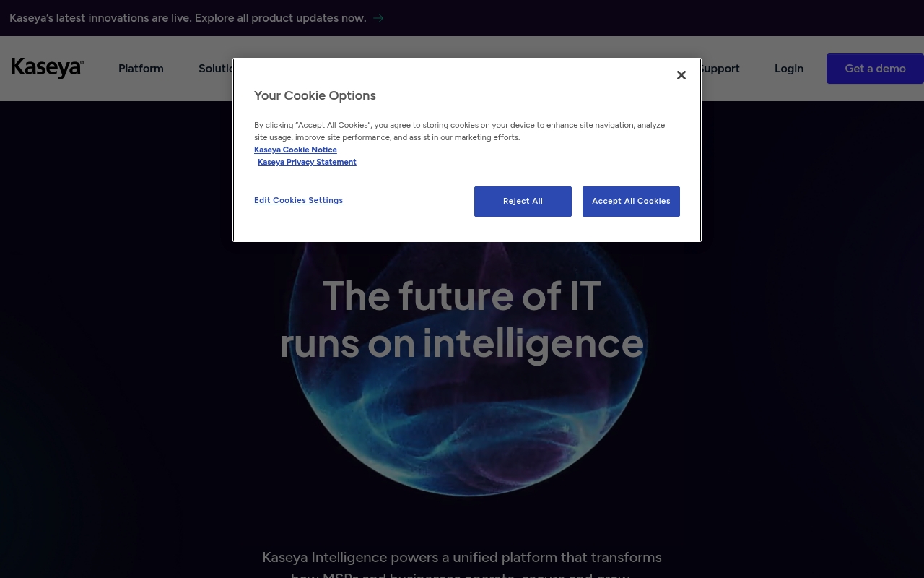The height and width of the screenshot is (578, 924).
Task: Click the arrow icon in the announcement banner
Action: click(378, 18)
